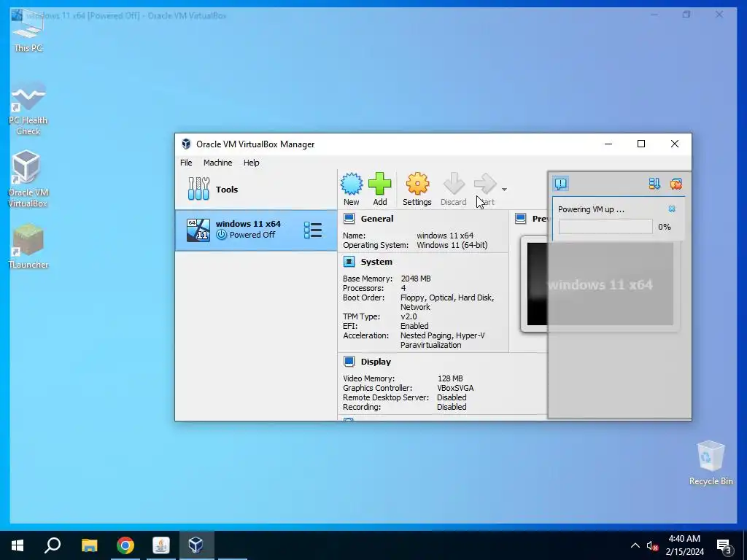This screenshot has width=747, height=560.
Task: Open the Help menu
Action: pos(251,163)
